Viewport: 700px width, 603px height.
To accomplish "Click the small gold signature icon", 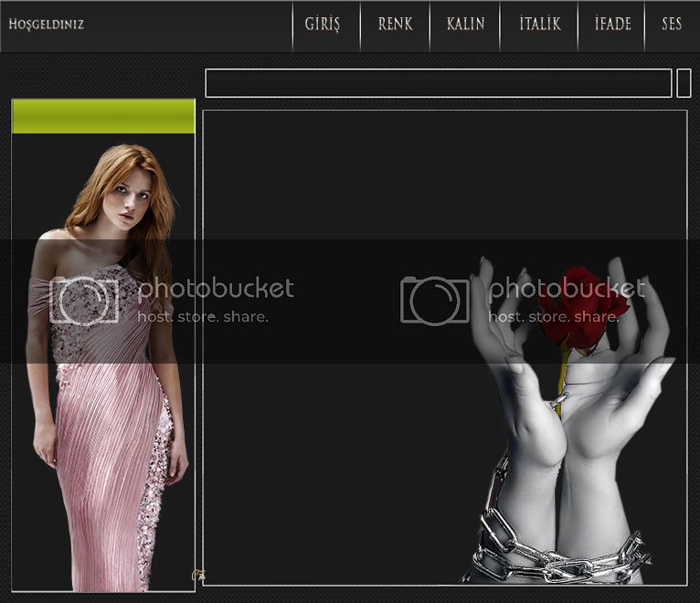I will point(198,576).
